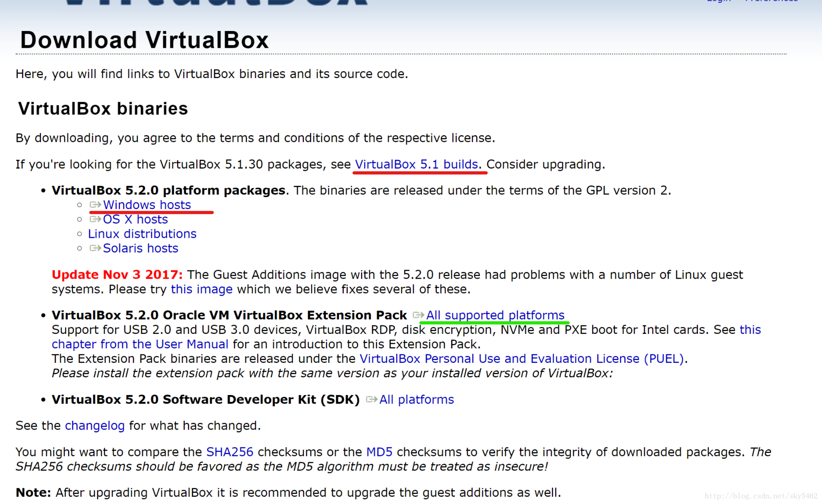Click the bold 'Note:' text at bottom
This screenshot has height=504, width=822.
pos(33,492)
